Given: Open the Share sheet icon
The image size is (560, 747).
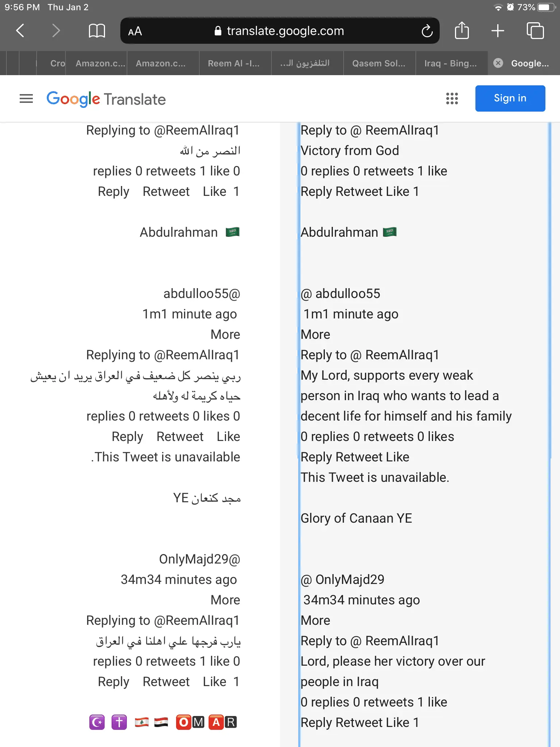Looking at the screenshot, I should point(462,31).
